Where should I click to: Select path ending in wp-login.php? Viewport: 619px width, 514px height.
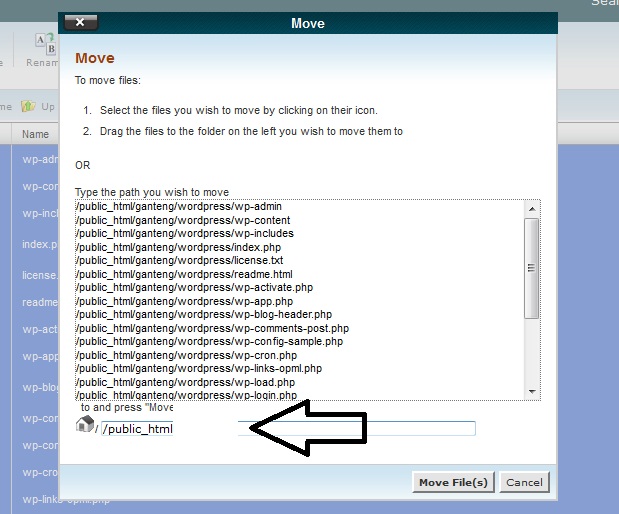coord(186,395)
